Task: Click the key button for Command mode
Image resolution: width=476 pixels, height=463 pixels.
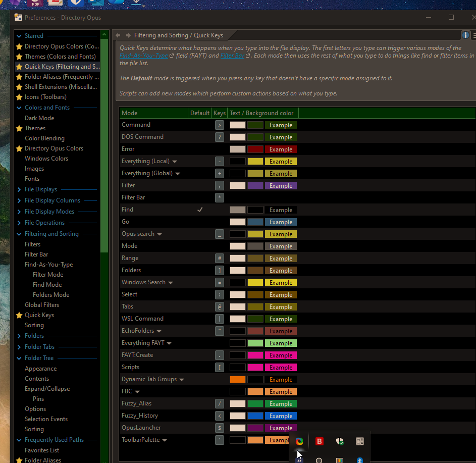Action: pos(219,125)
